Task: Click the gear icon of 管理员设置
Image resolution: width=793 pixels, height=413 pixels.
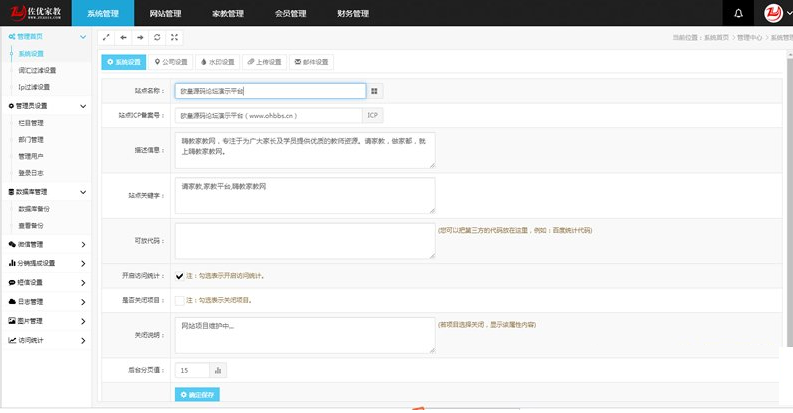Action: click(12, 106)
